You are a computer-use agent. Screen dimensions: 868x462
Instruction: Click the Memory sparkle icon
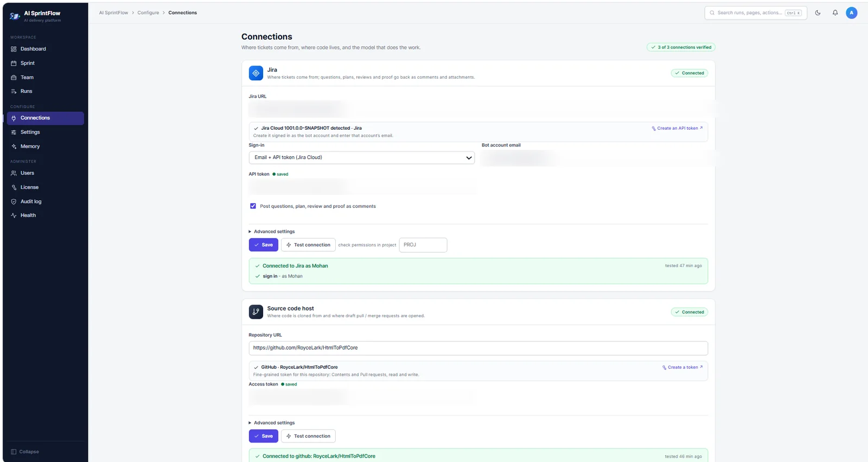coord(14,147)
